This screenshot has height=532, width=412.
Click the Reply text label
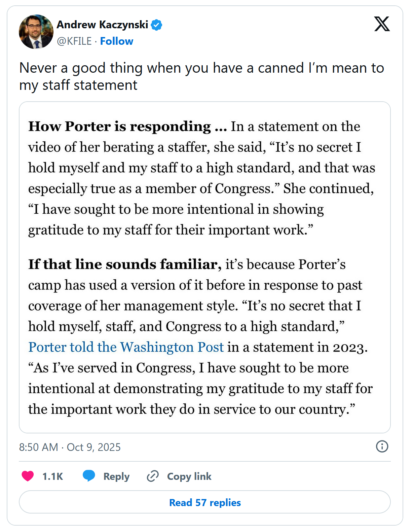click(x=116, y=476)
